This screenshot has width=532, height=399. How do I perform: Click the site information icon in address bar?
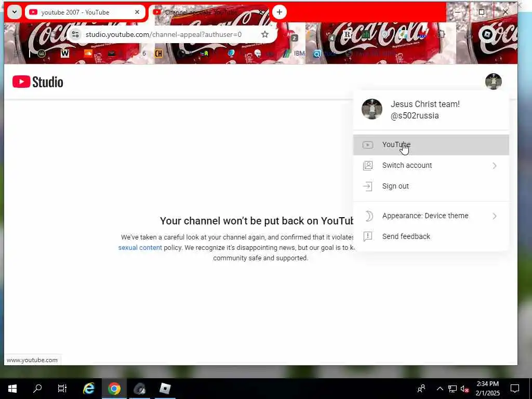pos(75,34)
